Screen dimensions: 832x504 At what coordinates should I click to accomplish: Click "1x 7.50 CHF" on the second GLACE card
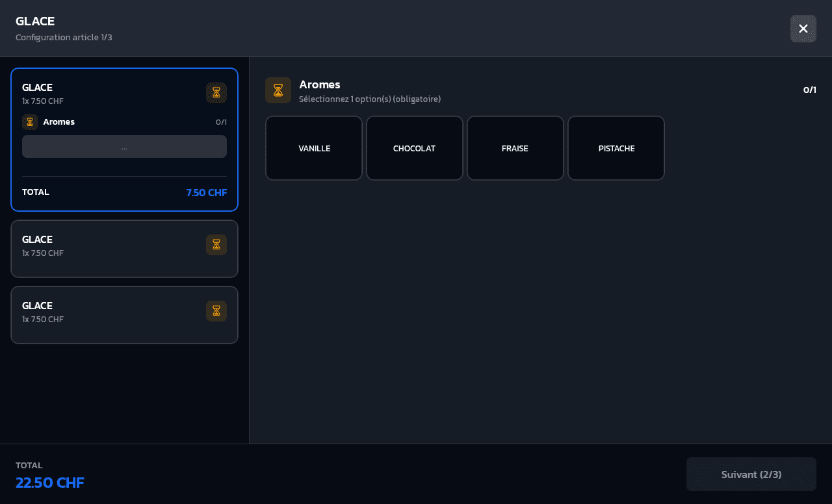tap(43, 253)
